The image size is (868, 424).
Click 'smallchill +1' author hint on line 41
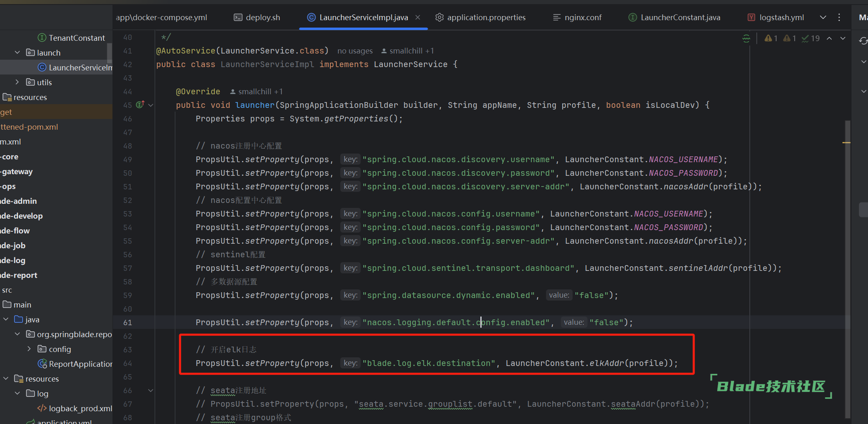pyautogui.click(x=407, y=51)
